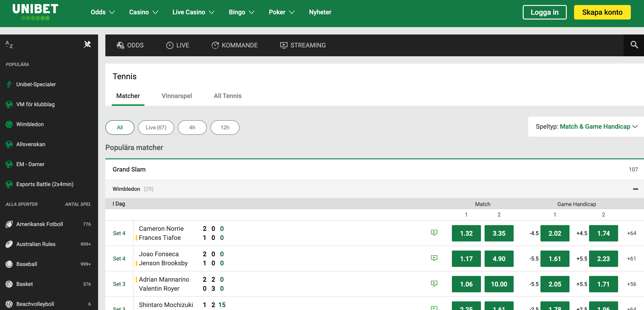The width and height of the screenshot is (644, 310).
Task: Open the Wimbledon sidebar link
Action: click(x=30, y=124)
